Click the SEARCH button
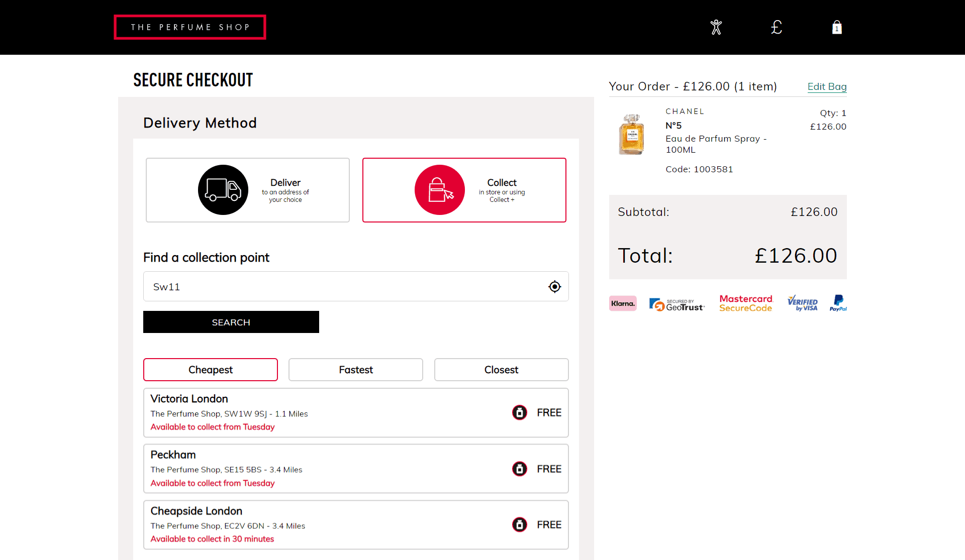The image size is (965, 560). [231, 322]
